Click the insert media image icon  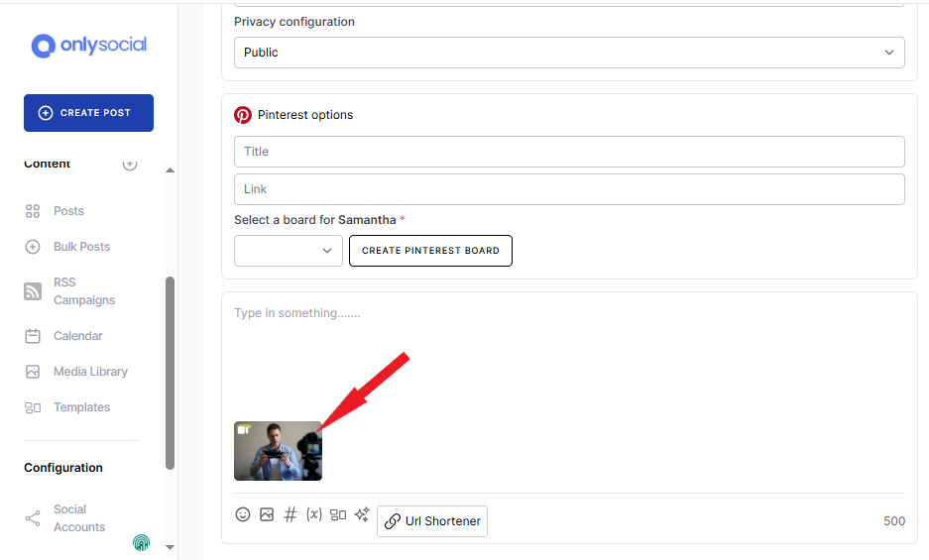coord(267,514)
